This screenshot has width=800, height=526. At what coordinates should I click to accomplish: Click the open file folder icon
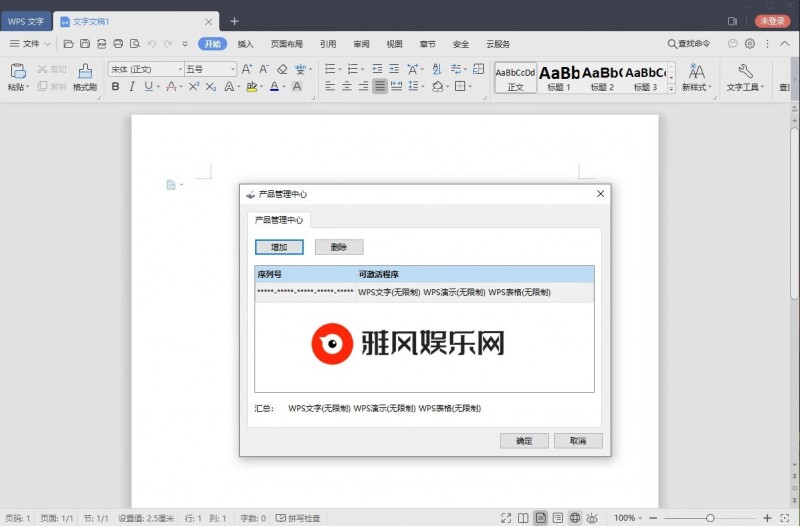click(68, 44)
